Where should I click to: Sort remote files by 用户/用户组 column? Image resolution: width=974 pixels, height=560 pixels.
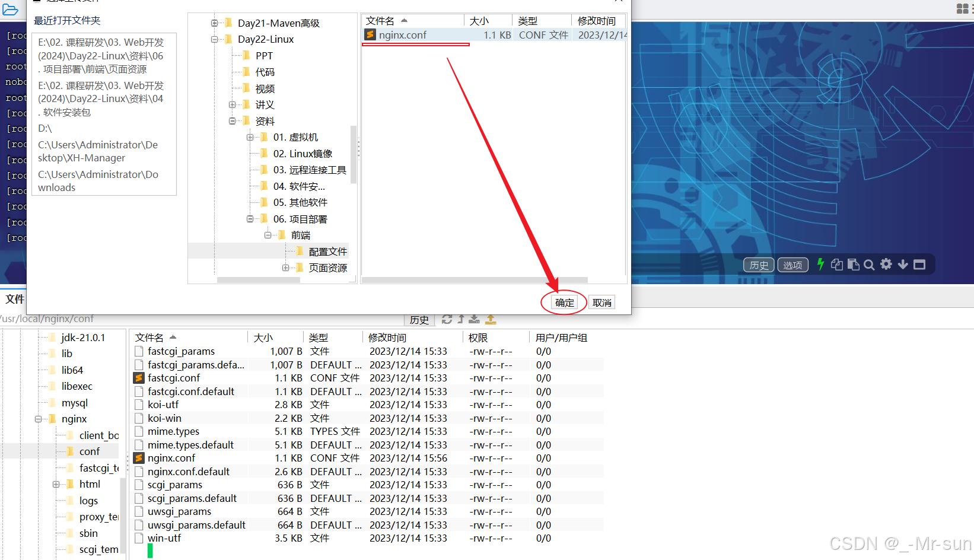(x=562, y=338)
